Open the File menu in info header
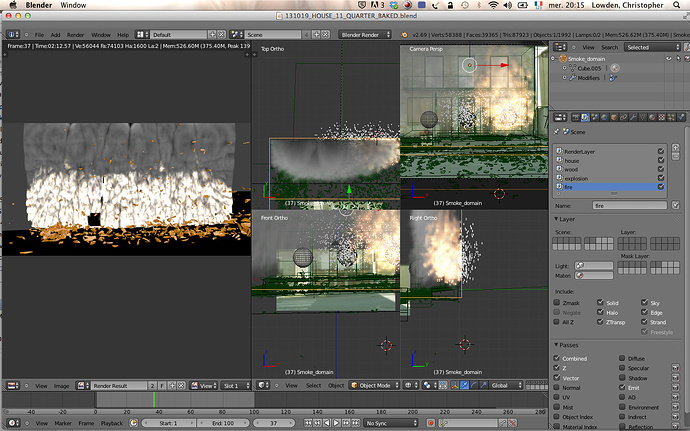The height and width of the screenshot is (431, 690). tap(39, 35)
